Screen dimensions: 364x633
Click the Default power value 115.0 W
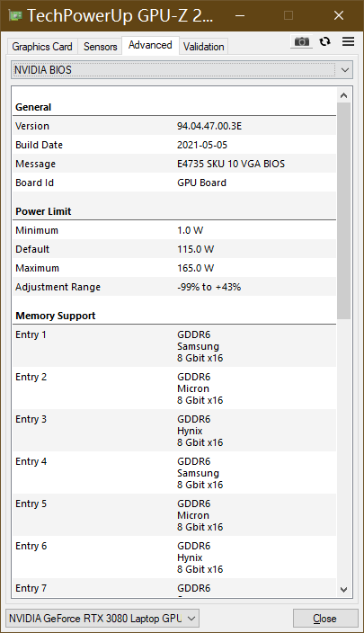point(195,249)
